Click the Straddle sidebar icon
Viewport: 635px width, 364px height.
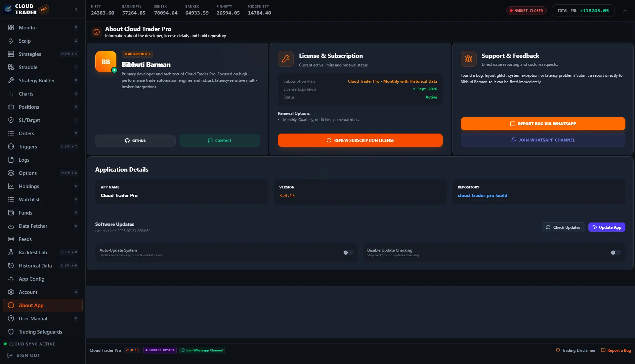[x=11, y=67]
